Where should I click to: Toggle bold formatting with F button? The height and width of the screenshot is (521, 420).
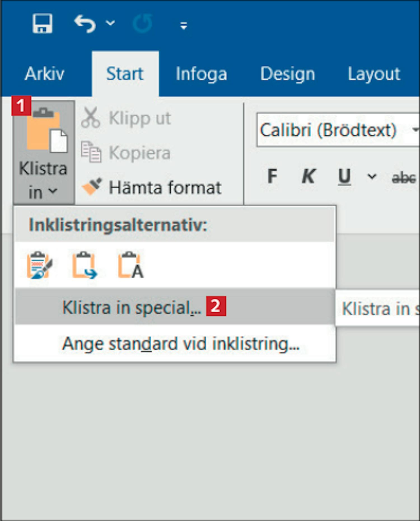click(x=272, y=176)
